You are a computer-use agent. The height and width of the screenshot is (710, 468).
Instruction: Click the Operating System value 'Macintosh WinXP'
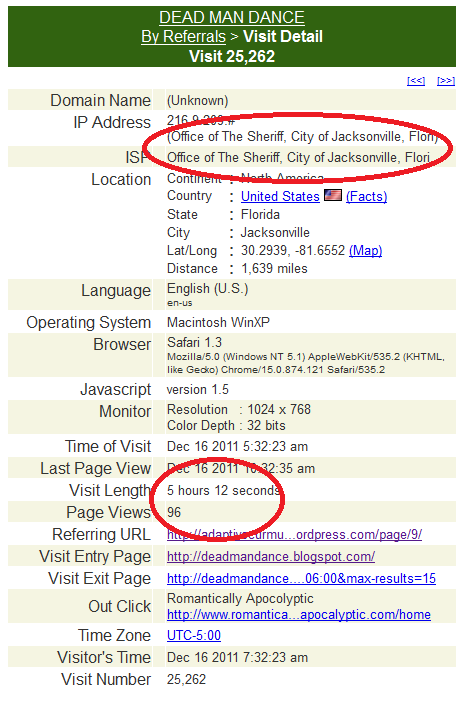coord(218,322)
